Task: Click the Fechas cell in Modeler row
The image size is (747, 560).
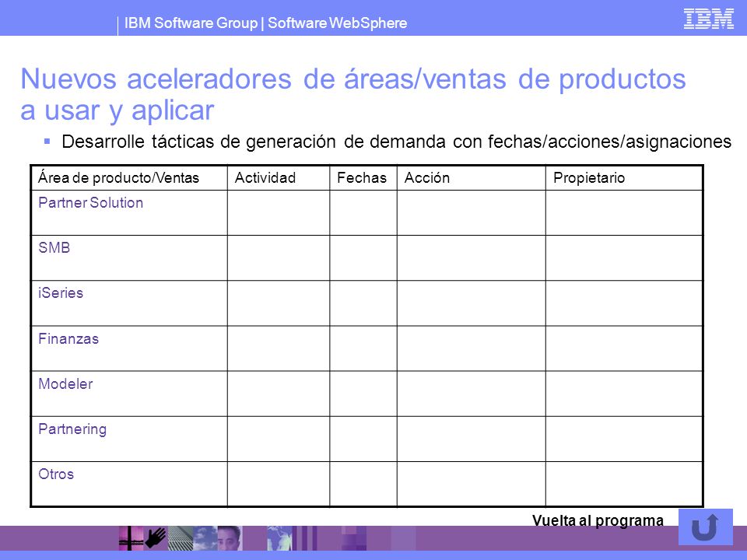Action: (x=363, y=394)
